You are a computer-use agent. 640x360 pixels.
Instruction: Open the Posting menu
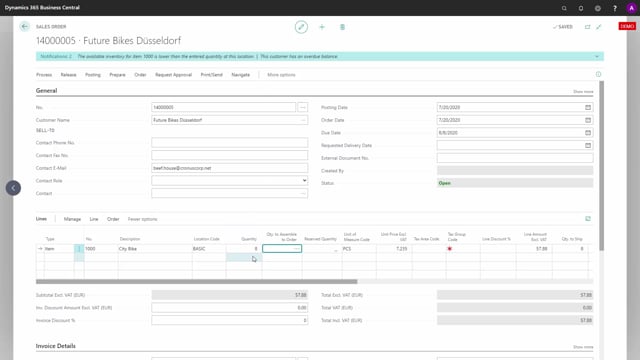(93, 75)
